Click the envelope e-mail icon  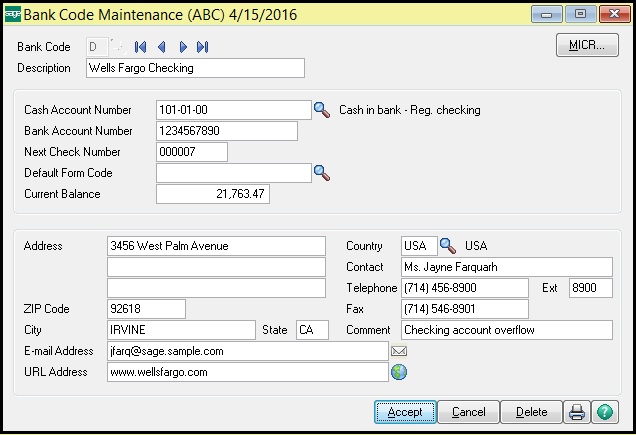point(399,351)
